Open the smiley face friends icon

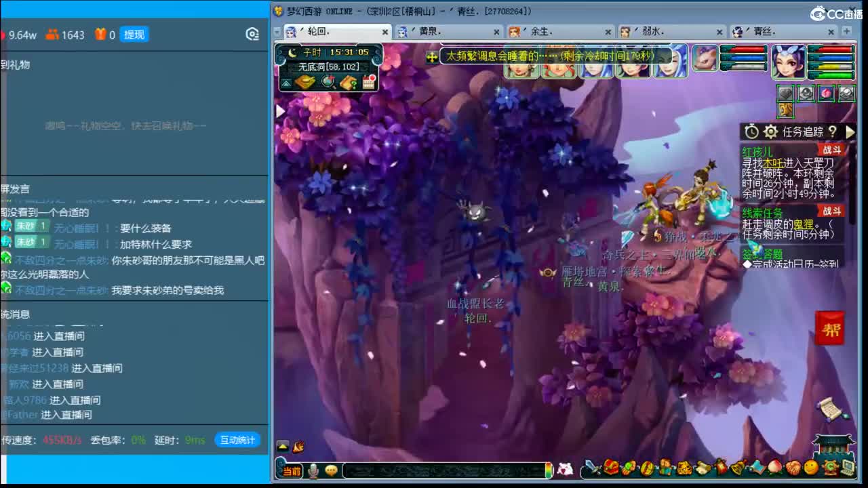(x=811, y=468)
